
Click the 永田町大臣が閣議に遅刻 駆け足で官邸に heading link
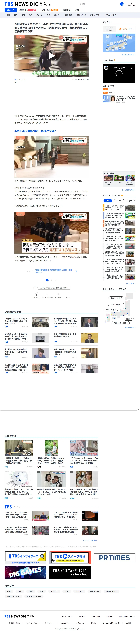[x=35, y=131]
